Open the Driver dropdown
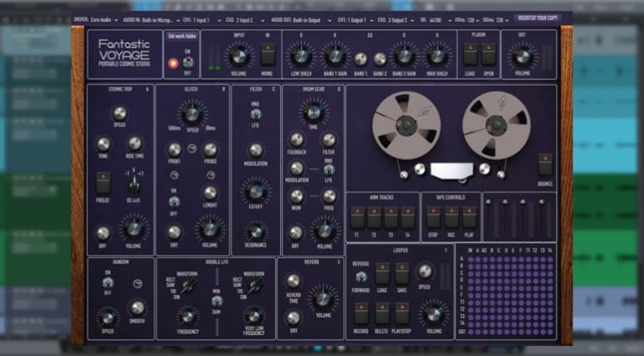 pyautogui.click(x=102, y=17)
